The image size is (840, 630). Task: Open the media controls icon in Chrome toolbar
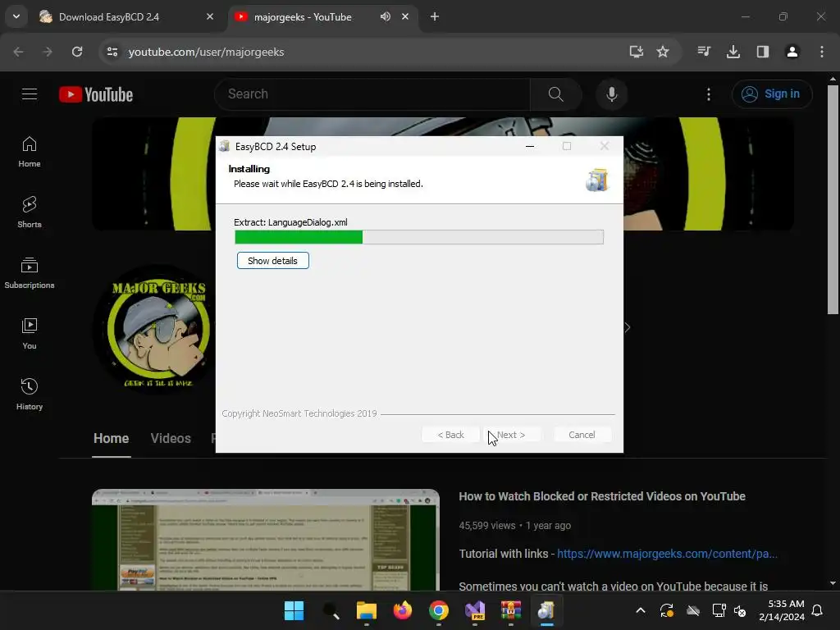704,52
